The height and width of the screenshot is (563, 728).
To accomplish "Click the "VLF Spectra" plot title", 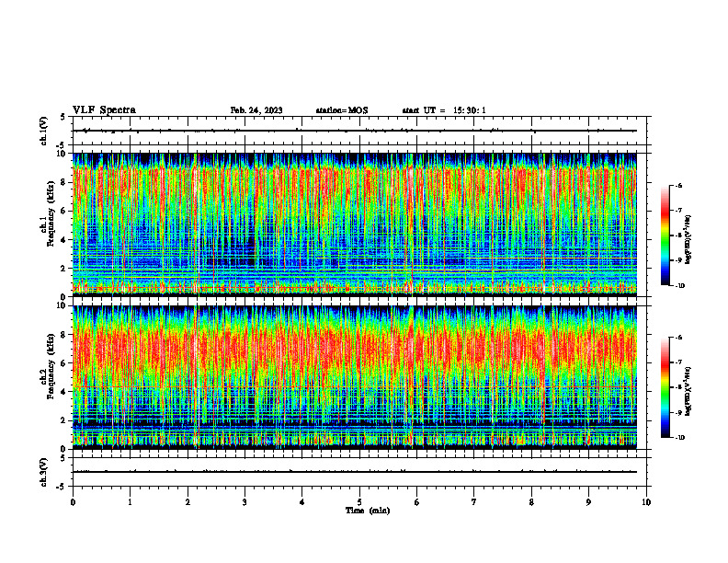I will (105, 110).
